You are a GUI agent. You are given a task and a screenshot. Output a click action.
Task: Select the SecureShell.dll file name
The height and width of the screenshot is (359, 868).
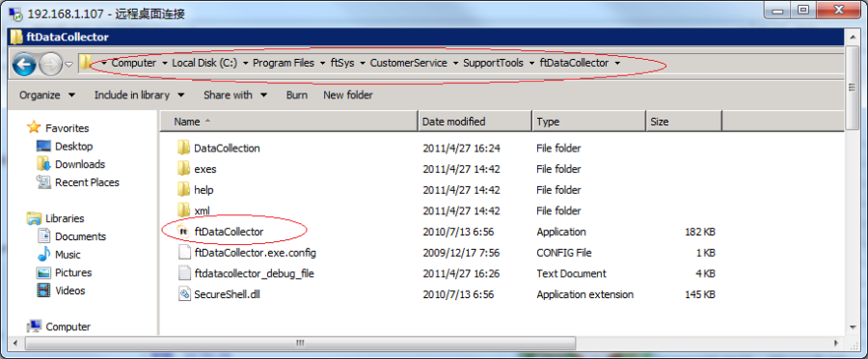click(x=227, y=294)
